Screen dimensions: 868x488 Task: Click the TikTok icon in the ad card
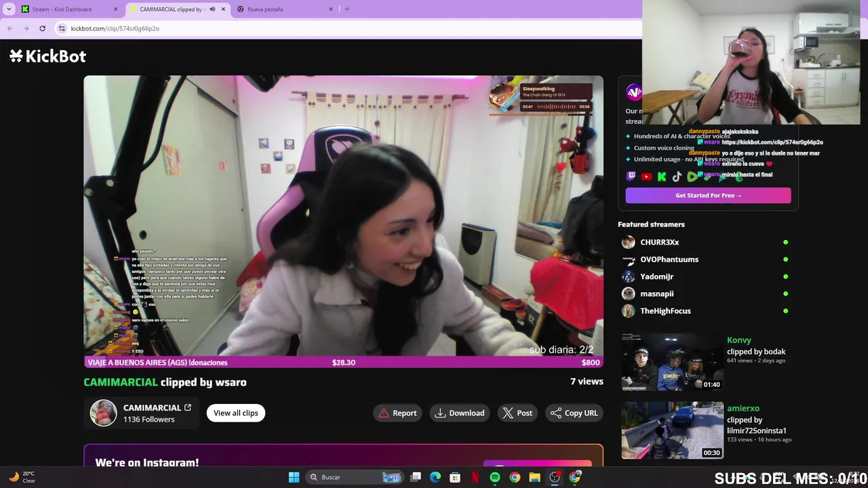click(677, 177)
